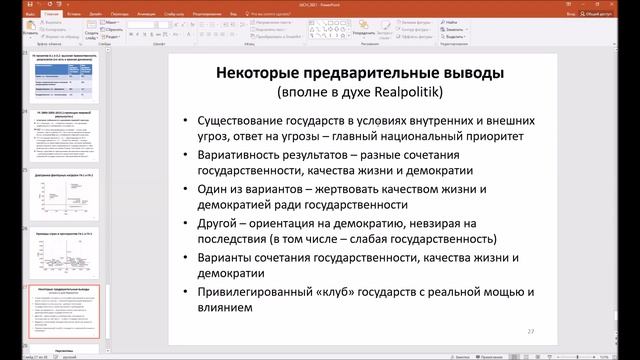Switch to Reading view in status bar
This screenshot has width=640, height=360.
pyautogui.click(x=538, y=357)
